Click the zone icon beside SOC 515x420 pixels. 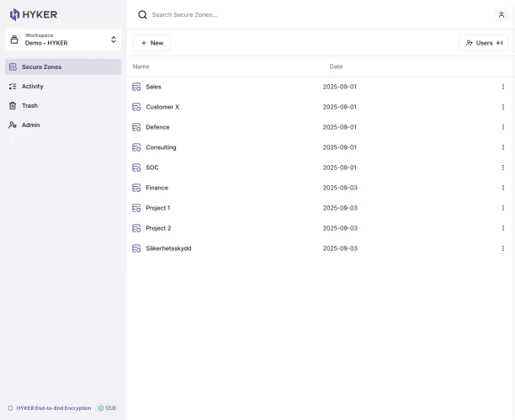(x=136, y=167)
